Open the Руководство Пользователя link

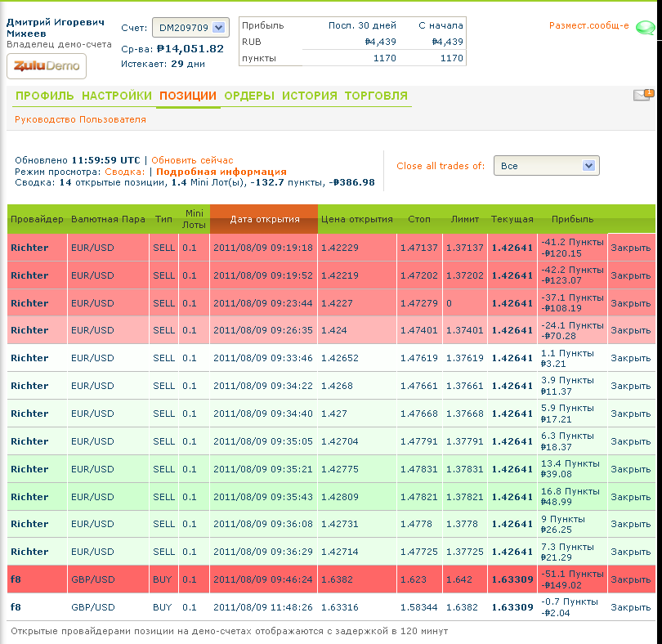click(80, 119)
